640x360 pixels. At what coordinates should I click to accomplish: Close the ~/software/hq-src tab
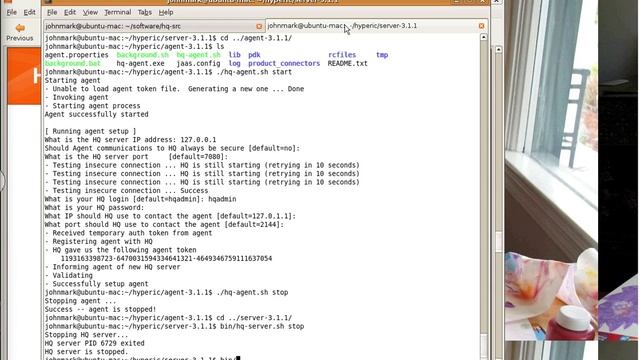click(x=259, y=26)
